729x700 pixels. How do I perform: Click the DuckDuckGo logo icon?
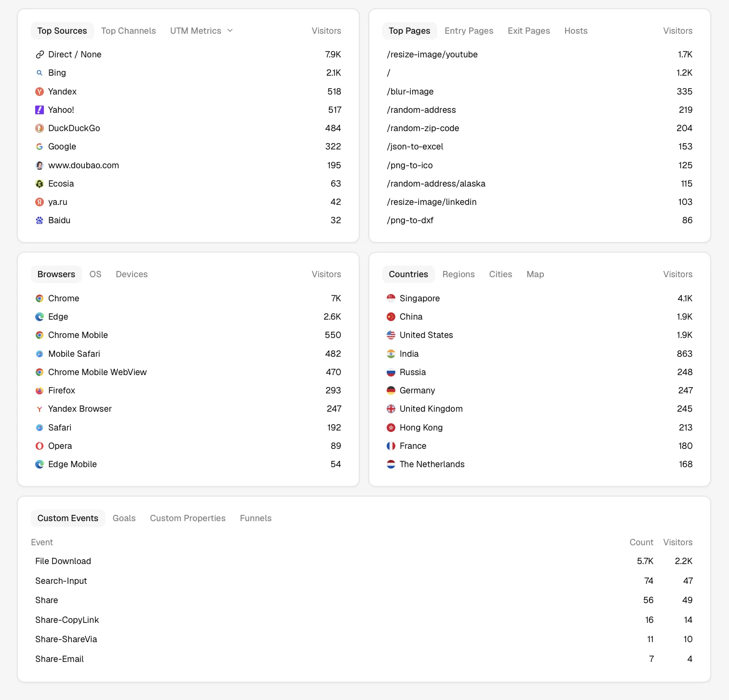[40, 128]
